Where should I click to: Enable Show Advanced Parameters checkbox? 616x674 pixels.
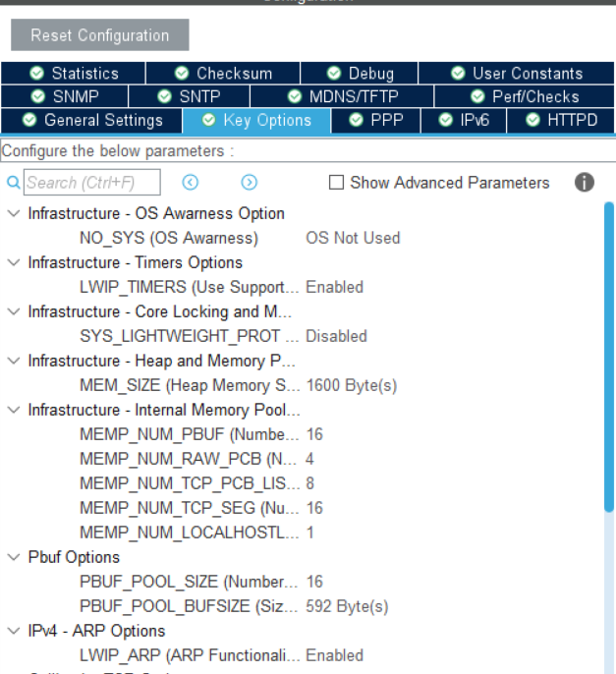coord(336,183)
